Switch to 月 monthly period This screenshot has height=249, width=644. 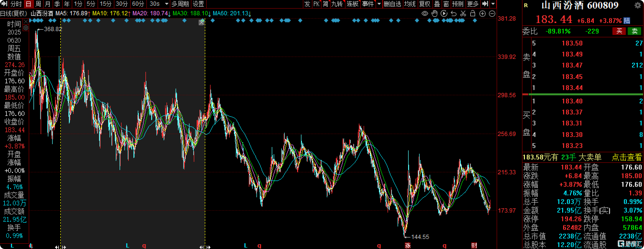pos(48,4)
